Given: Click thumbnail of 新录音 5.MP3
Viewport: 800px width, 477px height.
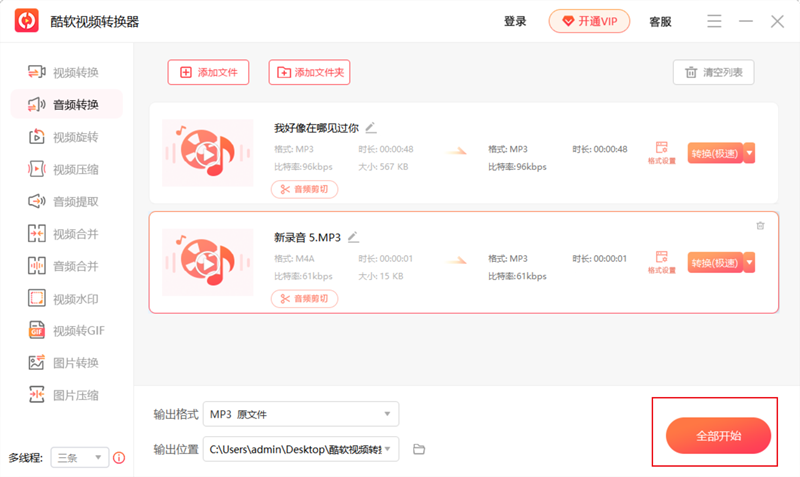Looking at the screenshot, I should 207,262.
